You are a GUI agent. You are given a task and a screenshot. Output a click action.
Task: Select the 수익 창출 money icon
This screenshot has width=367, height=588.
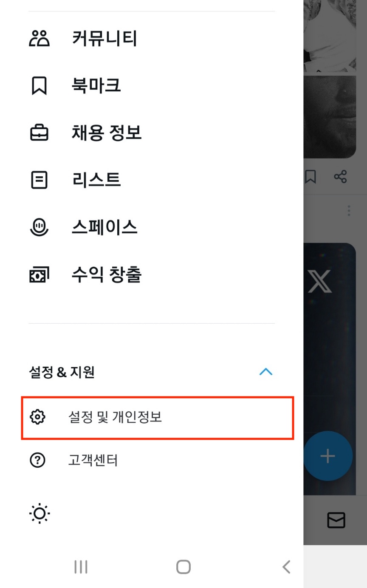(x=39, y=275)
